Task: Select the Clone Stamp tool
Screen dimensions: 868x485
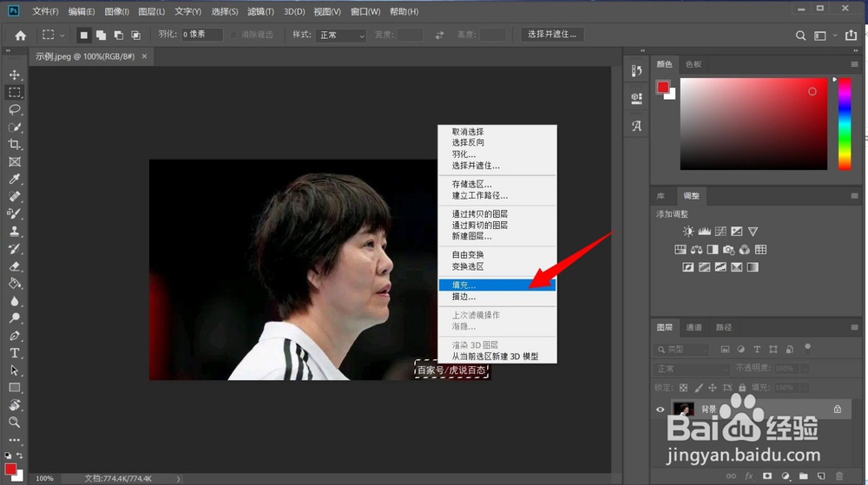Action: point(15,232)
